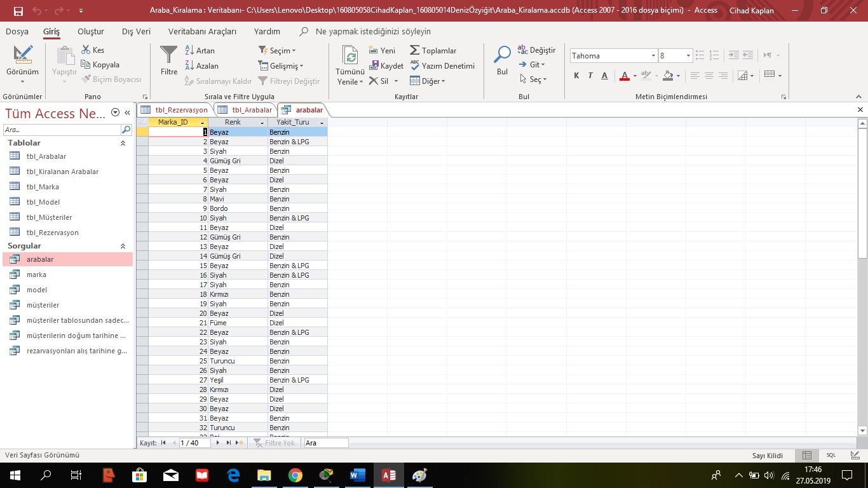Switch to SQL view in status bar
Image resolution: width=868 pixels, height=488 pixels.
pos(831,456)
